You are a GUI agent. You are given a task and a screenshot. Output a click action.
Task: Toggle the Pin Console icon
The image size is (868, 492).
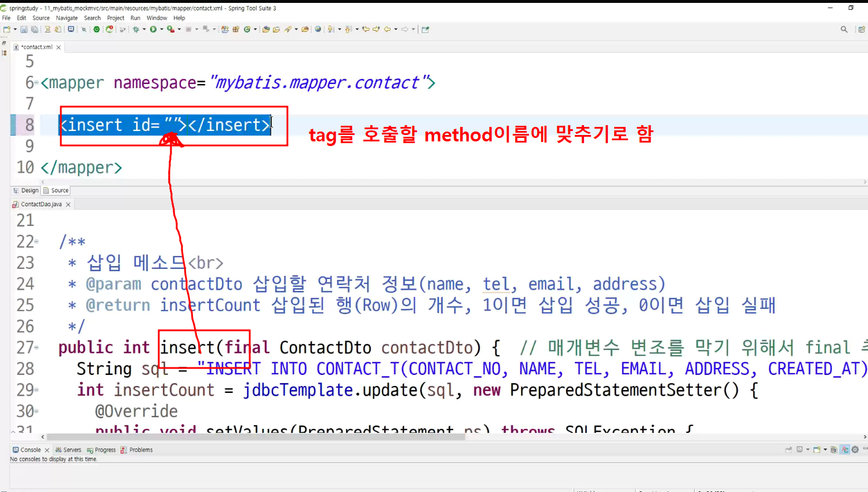tap(789, 449)
